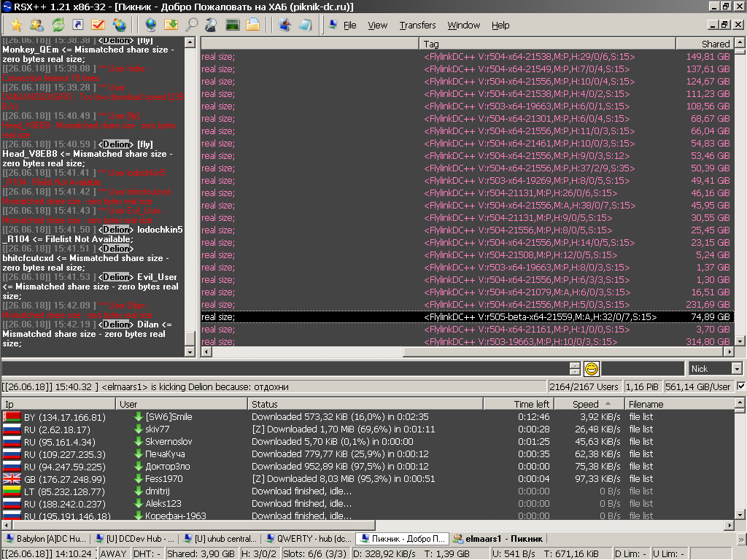Viewport: 747px width, 560px height.
Task: Click into the user filter text field
Action: [643, 368]
